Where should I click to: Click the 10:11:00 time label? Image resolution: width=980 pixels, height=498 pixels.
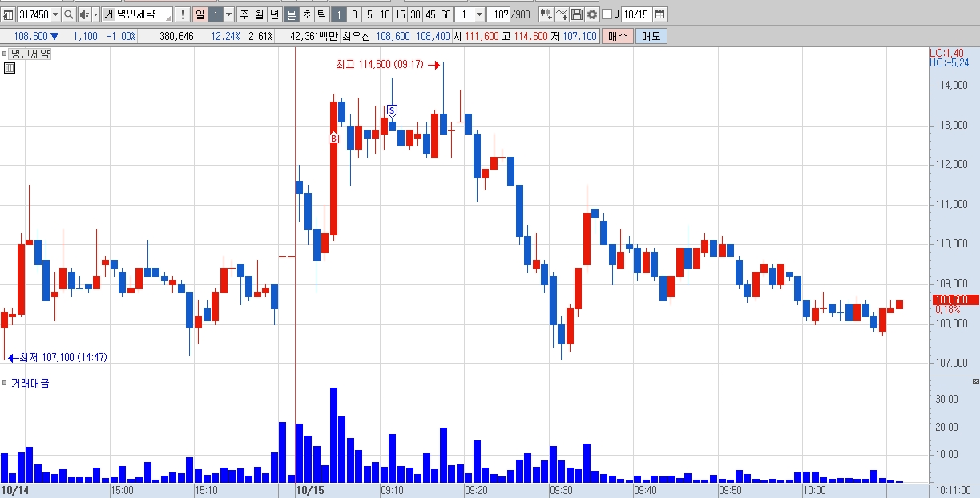coord(953,489)
